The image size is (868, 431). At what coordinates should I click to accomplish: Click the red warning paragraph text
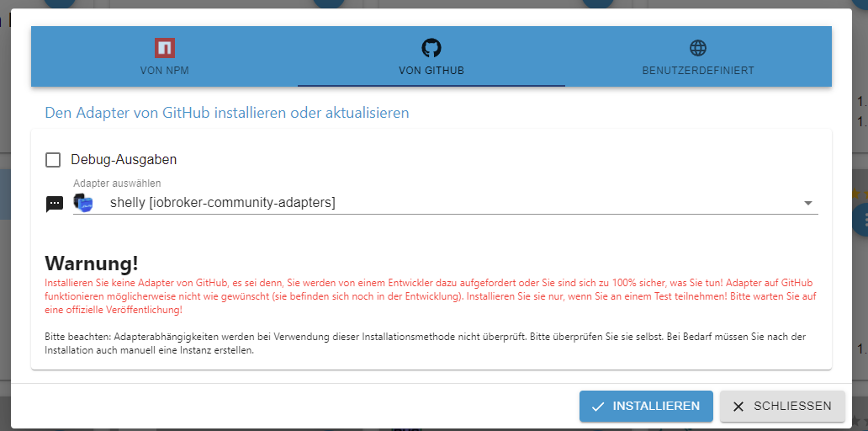click(431, 296)
